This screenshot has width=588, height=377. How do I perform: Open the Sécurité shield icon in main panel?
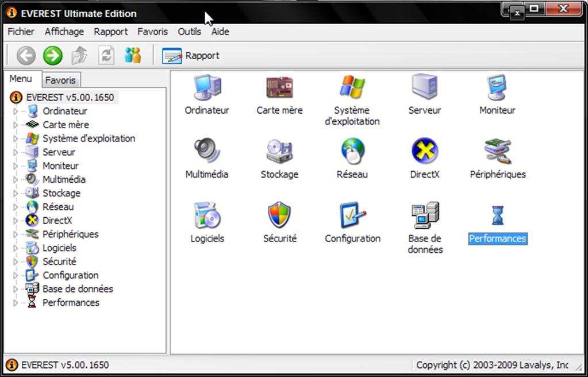[279, 215]
